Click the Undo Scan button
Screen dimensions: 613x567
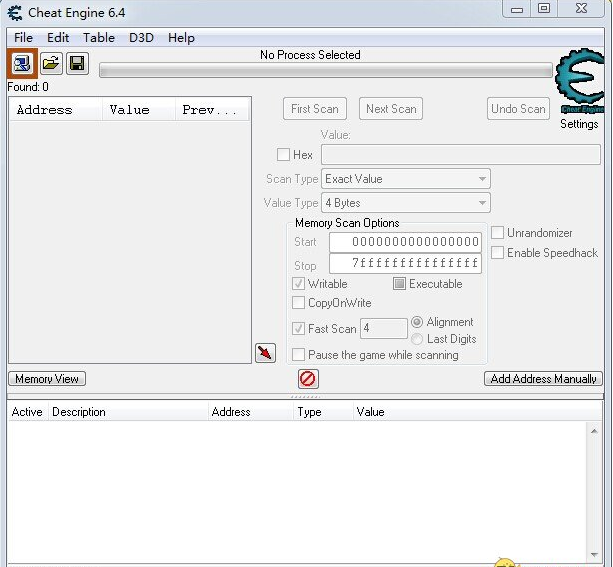[518, 109]
